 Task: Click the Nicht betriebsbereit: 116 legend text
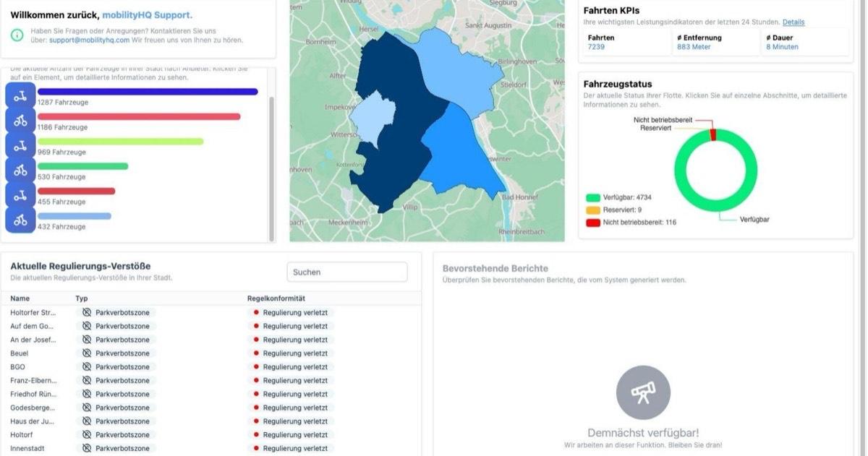click(x=639, y=223)
